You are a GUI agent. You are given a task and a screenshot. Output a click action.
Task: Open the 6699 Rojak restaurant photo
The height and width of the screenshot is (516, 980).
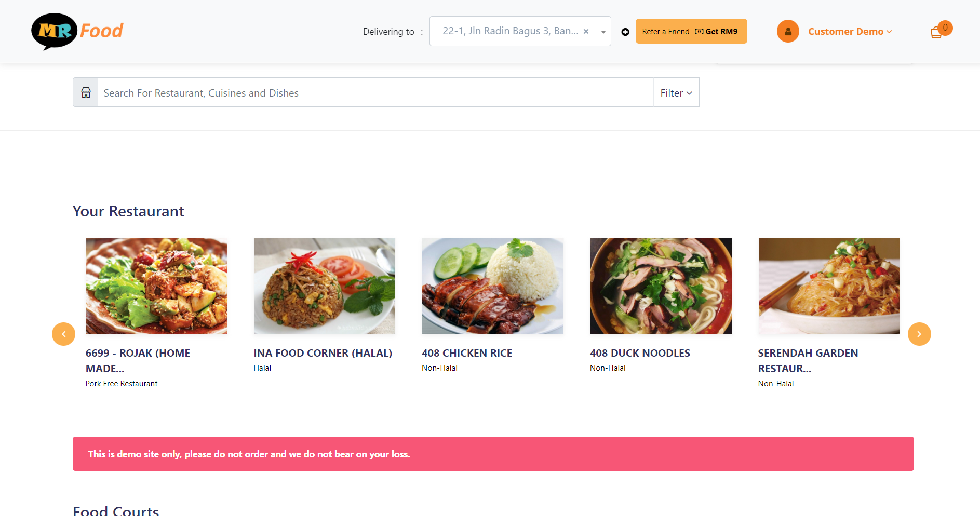coord(156,286)
